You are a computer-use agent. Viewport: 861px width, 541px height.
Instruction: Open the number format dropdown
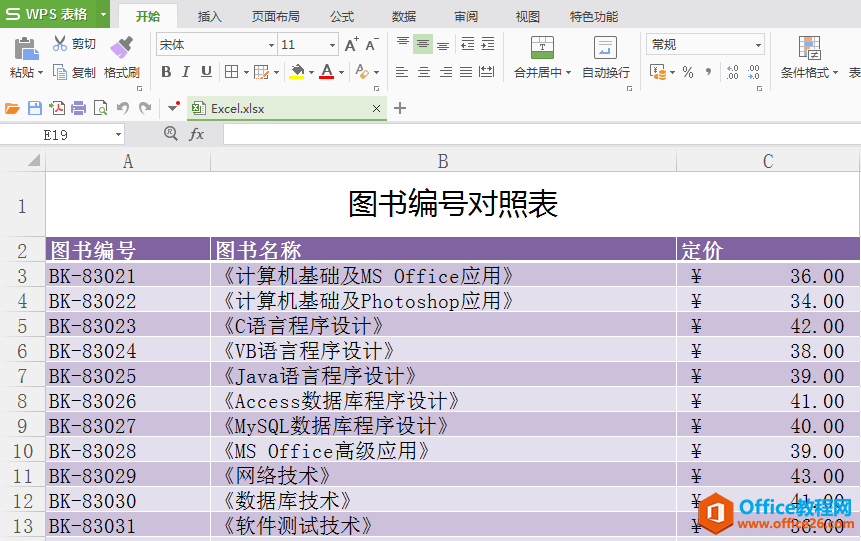click(x=758, y=45)
